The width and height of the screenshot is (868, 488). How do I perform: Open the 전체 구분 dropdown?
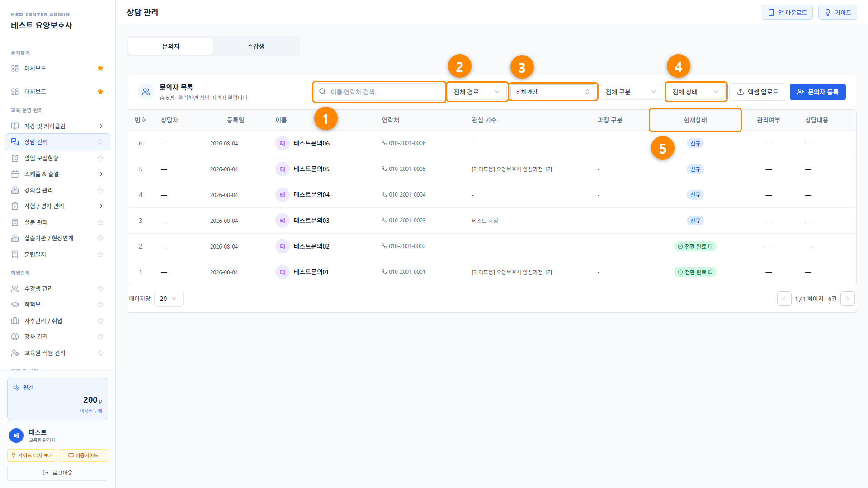click(x=631, y=92)
